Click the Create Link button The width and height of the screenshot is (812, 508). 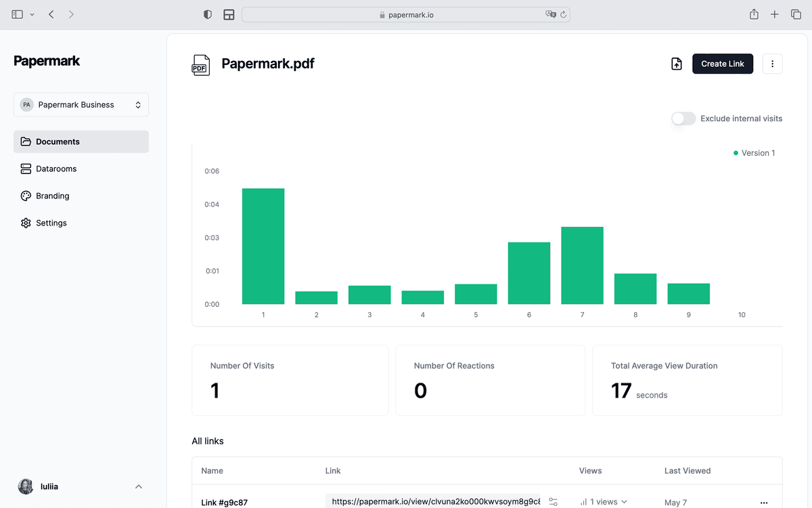tap(722, 63)
